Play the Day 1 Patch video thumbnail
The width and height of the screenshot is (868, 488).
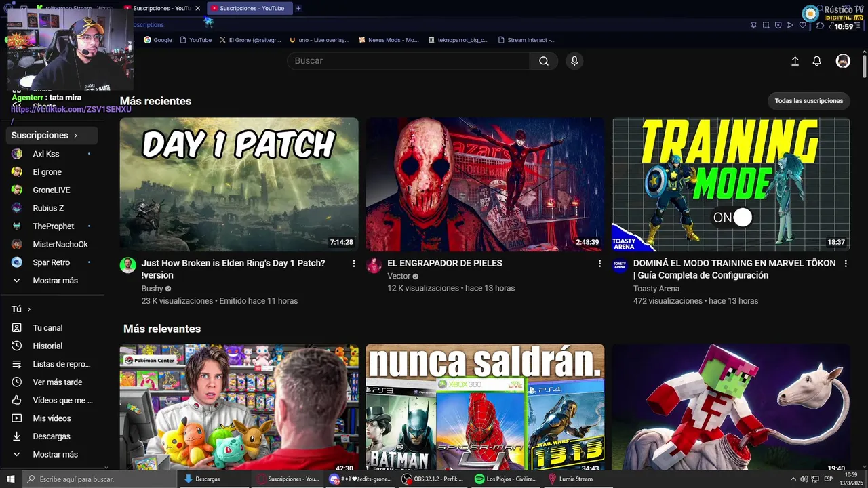[x=239, y=184]
